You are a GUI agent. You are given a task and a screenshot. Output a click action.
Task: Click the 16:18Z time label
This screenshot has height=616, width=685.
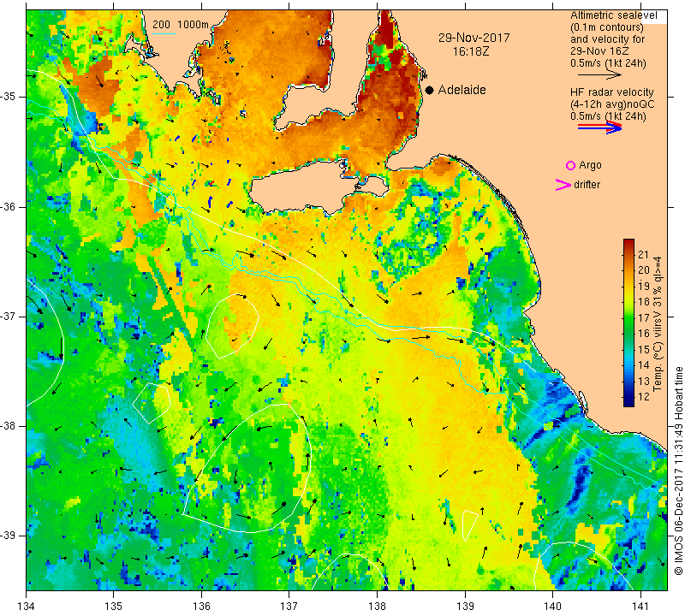(x=471, y=51)
